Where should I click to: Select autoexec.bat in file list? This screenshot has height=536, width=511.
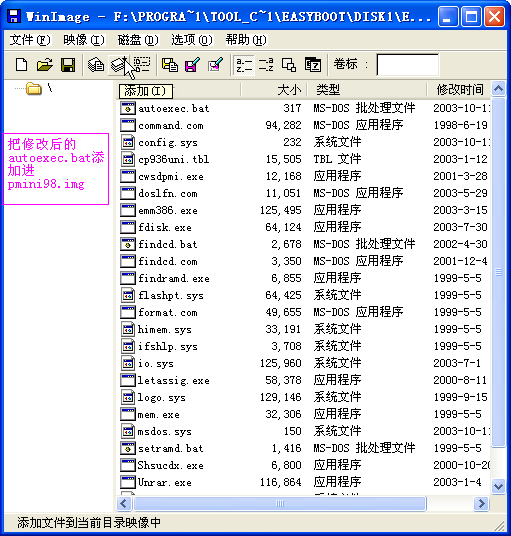[173, 108]
